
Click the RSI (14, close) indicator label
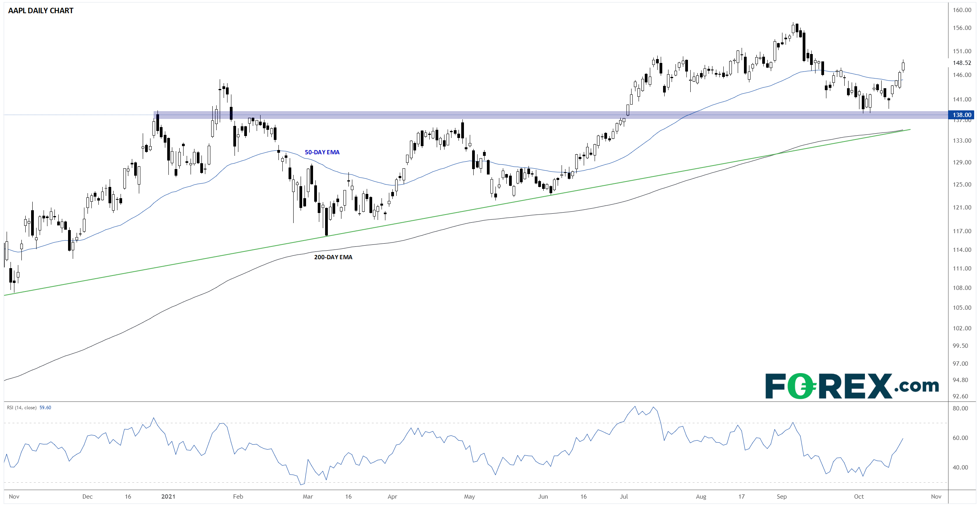click(x=22, y=408)
